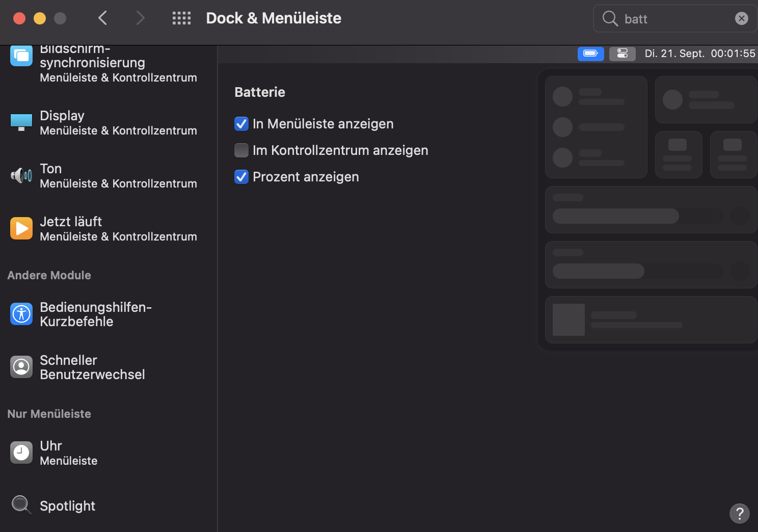Go back with the left chevron

[103, 18]
